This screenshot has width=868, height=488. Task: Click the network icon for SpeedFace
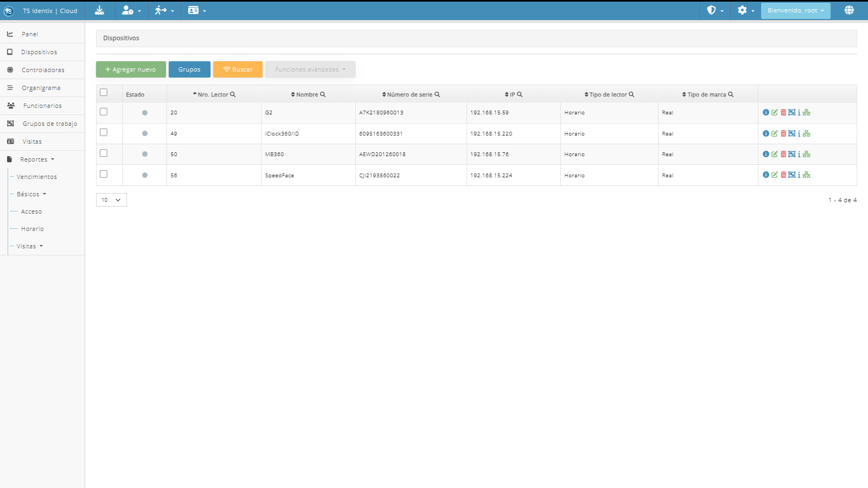(x=807, y=175)
